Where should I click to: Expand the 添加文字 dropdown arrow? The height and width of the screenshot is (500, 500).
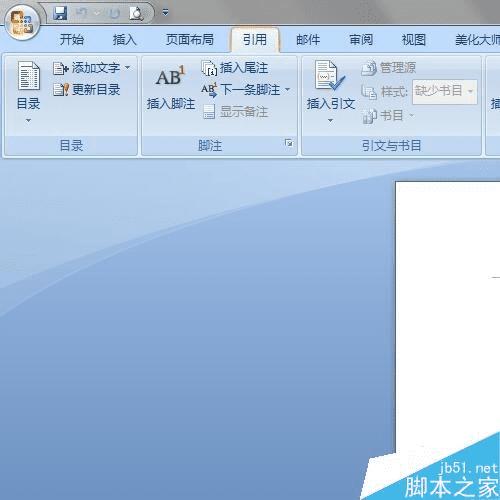[x=128, y=68]
